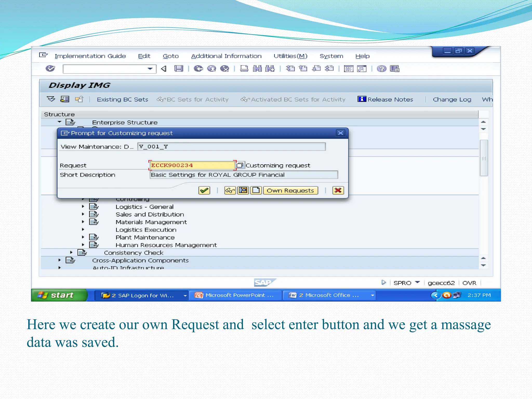Image resolution: width=532 pixels, height=399 pixels.
Task: Expand the Cross-Application Components node
Action: tap(59, 260)
